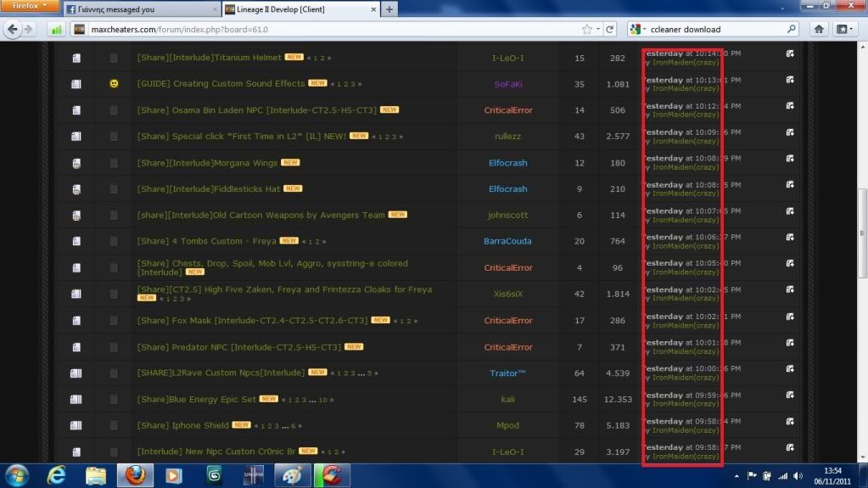Reload the page with the refresh icon

609,29
